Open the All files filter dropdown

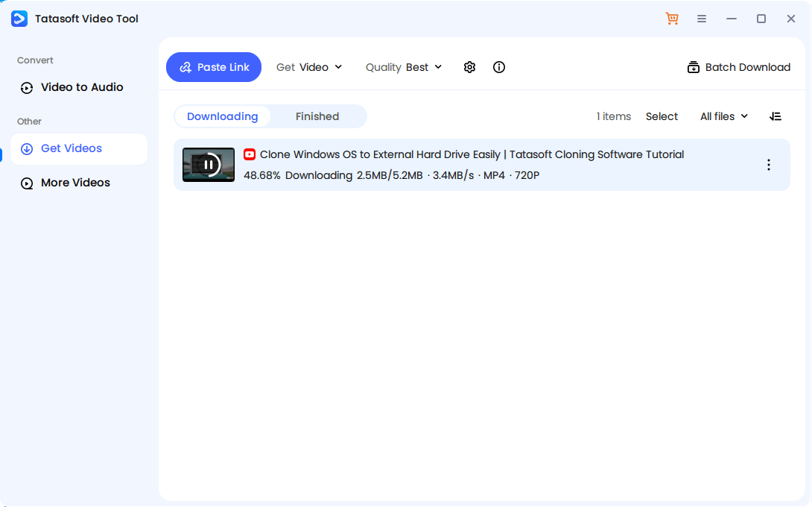[723, 116]
